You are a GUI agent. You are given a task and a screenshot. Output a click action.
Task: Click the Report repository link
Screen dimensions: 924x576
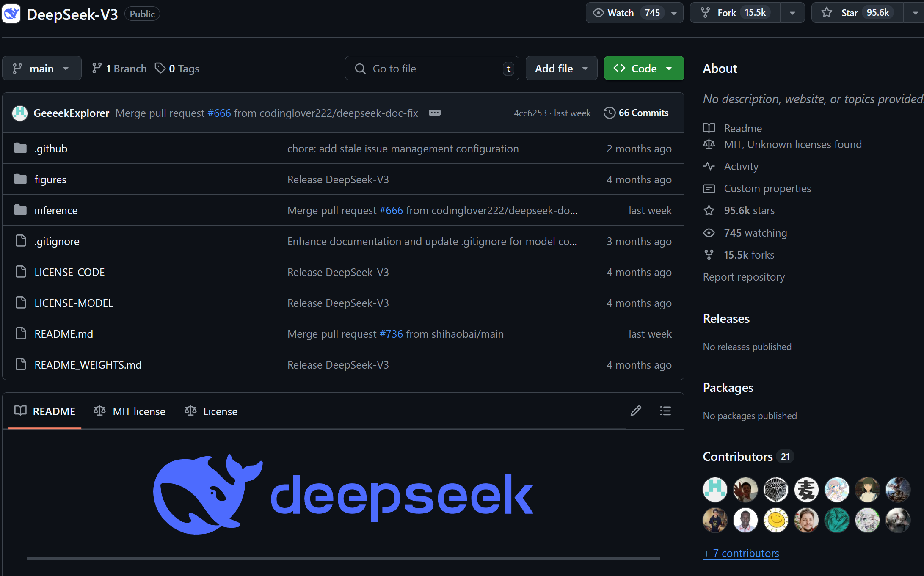pos(744,277)
